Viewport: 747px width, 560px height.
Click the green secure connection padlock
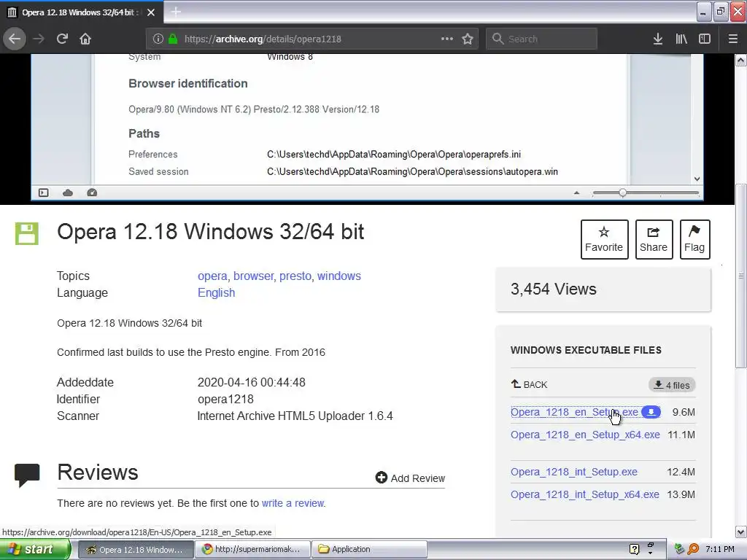(173, 39)
